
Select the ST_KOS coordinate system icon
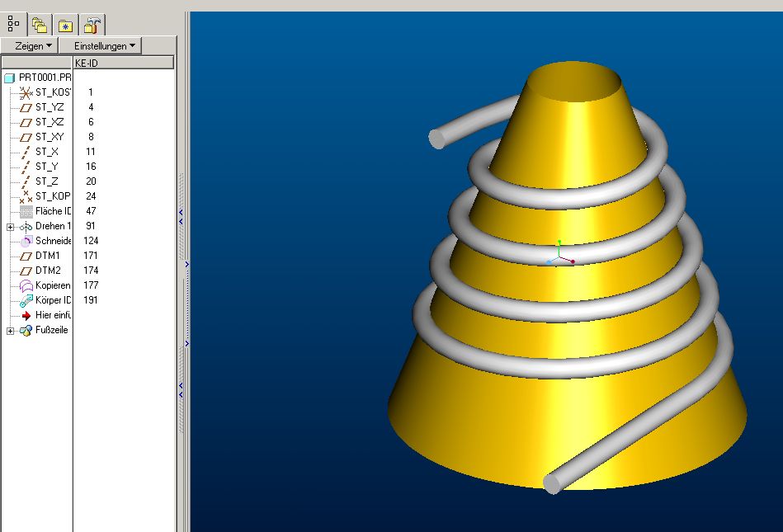point(26,93)
